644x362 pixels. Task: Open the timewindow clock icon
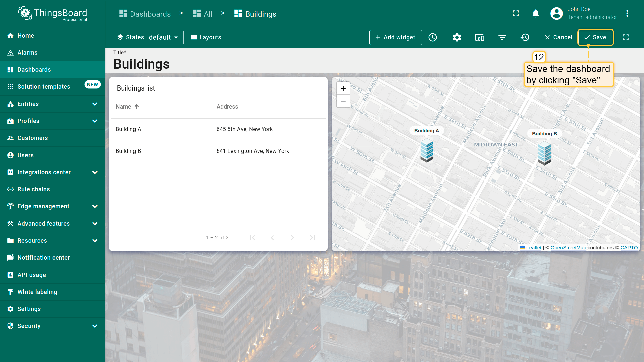point(433,37)
